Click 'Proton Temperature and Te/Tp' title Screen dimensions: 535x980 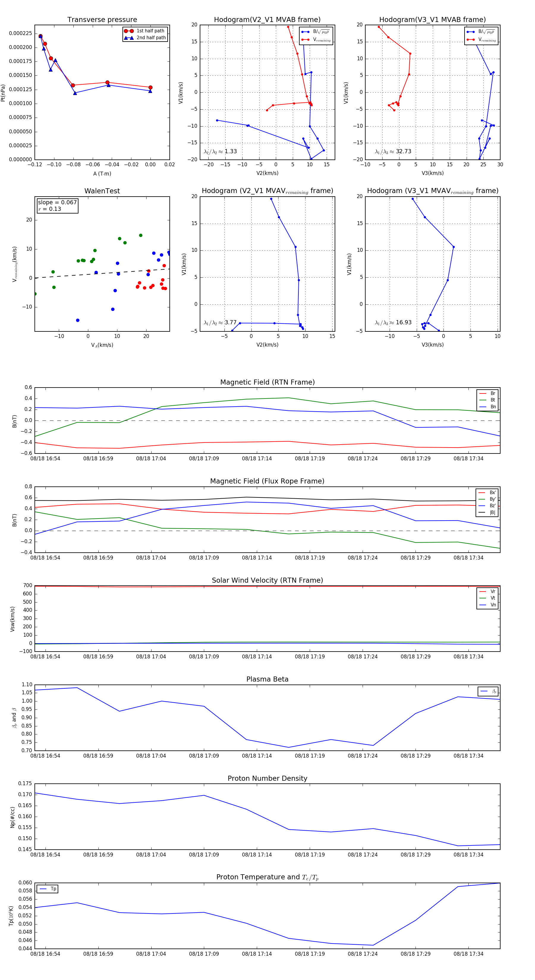coord(267,877)
